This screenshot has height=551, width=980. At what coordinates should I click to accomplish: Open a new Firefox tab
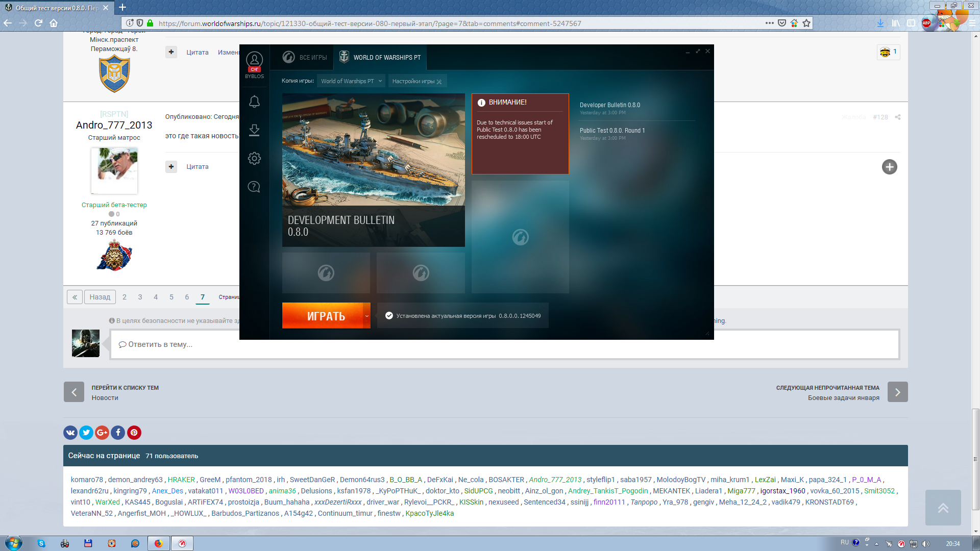point(122,7)
